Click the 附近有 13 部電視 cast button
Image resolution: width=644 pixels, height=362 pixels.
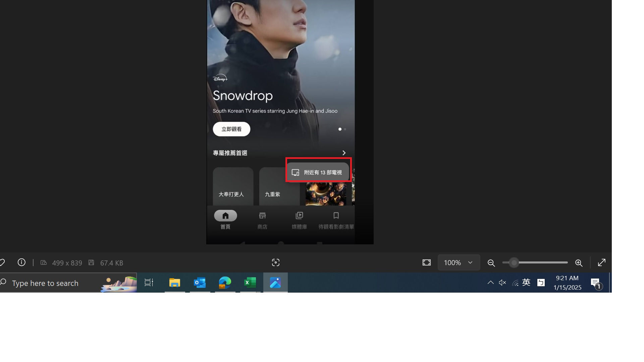tap(318, 172)
